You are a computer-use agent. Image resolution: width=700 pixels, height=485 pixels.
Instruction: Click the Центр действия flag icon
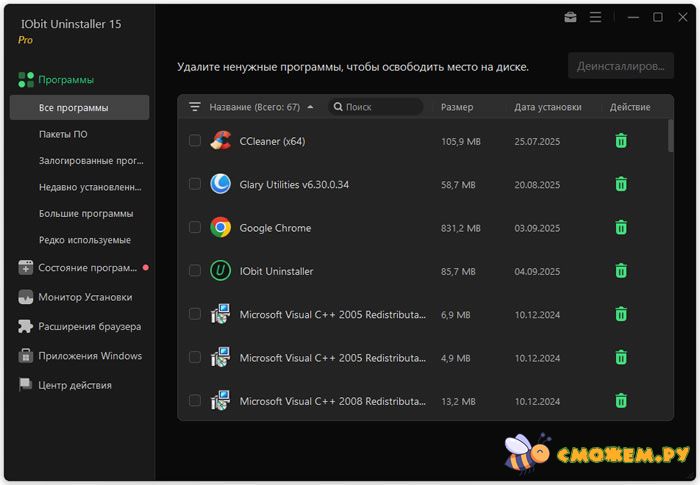click(25, 385)
